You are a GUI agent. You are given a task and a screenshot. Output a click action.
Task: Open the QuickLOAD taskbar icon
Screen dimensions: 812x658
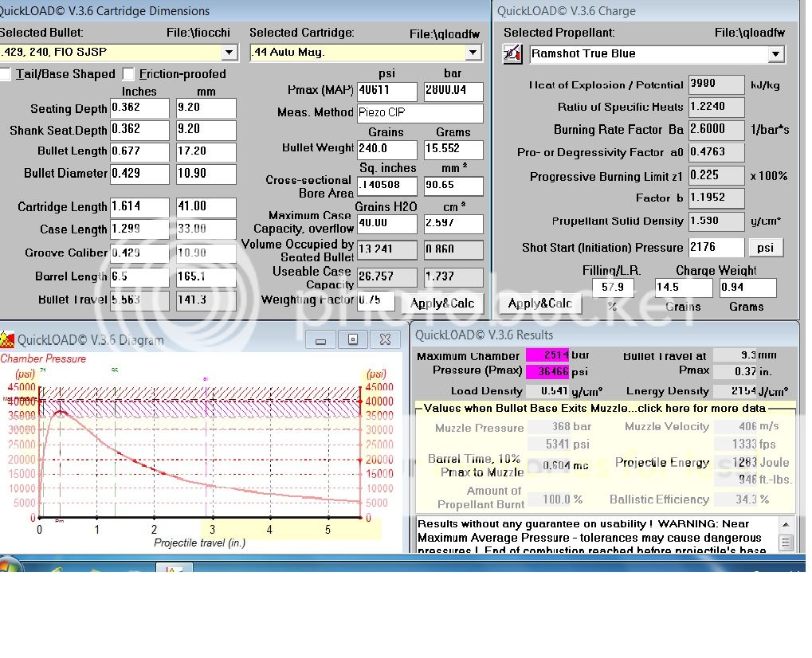[174, 569]
